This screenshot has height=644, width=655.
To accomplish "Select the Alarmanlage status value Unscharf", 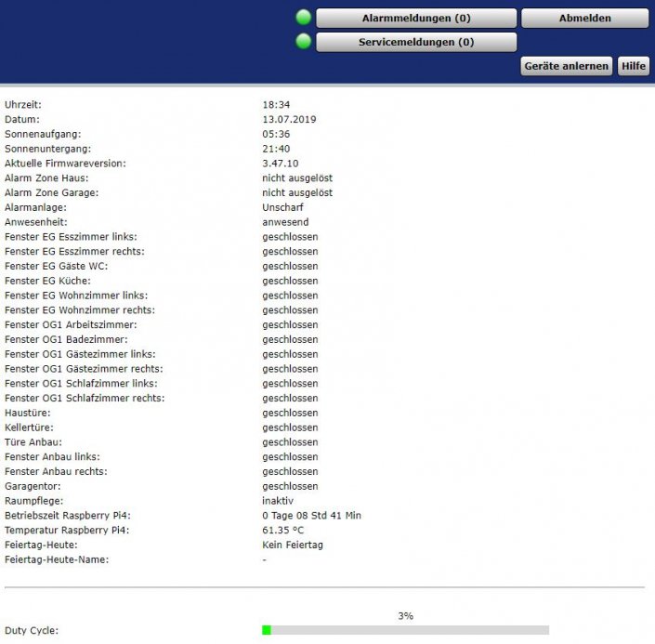I will point(282,207).
